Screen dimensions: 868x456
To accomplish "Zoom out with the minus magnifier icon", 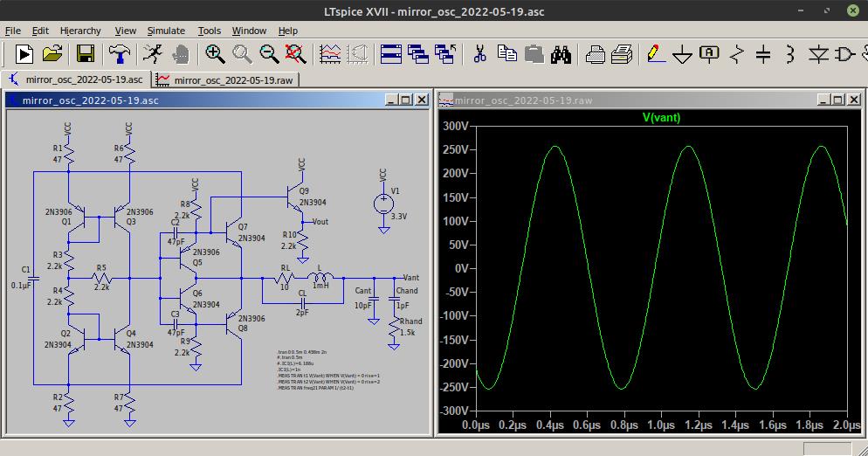I will coord(269,54).
